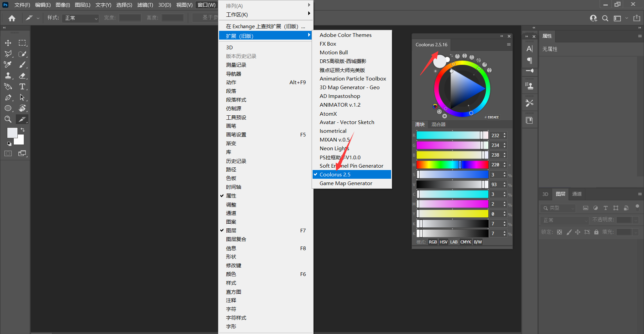This screenshot has height=334, width=644.
Task: Switch Coolorus mode to B/W
Action: 478,242
